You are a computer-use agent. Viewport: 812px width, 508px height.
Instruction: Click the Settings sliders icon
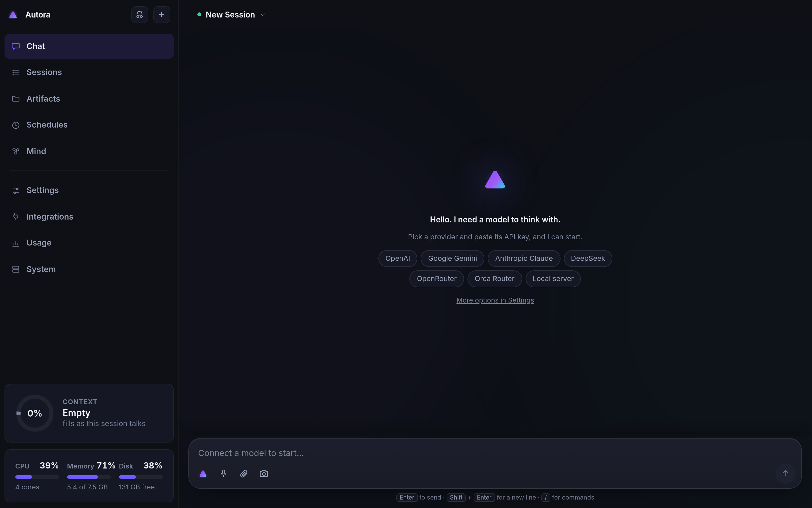point(16,190)
